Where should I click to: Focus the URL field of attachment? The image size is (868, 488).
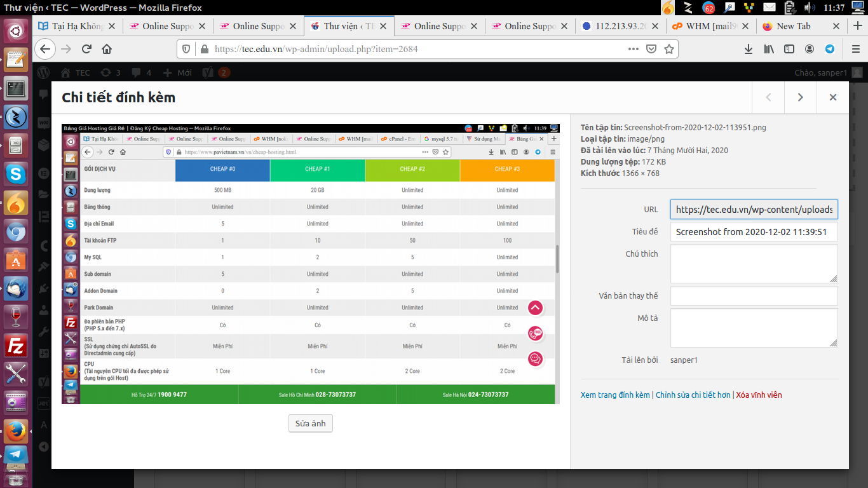[x=754, y=210]
